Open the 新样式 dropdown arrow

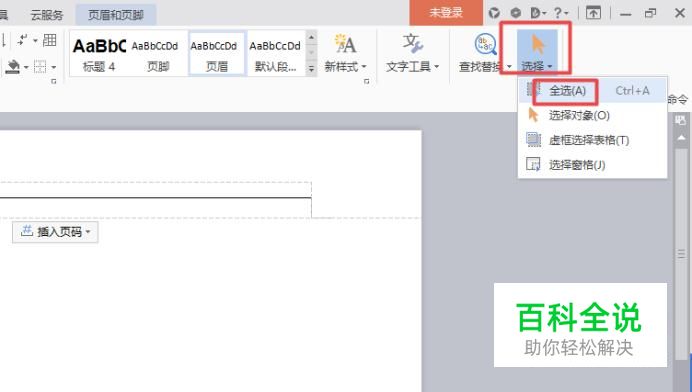[364, 67]
